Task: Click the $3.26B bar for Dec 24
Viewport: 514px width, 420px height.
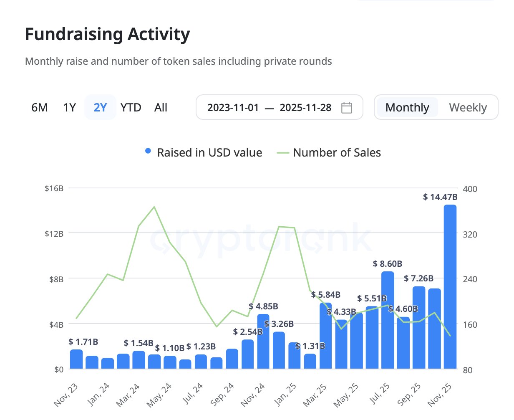Action: coord(279,351)
